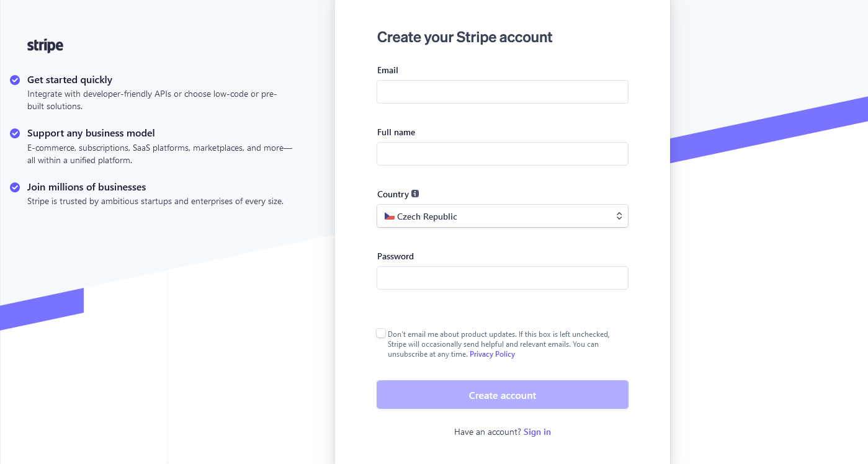
Task: Click the Get started quickly heading text
Action: click(x=69, y=79)
